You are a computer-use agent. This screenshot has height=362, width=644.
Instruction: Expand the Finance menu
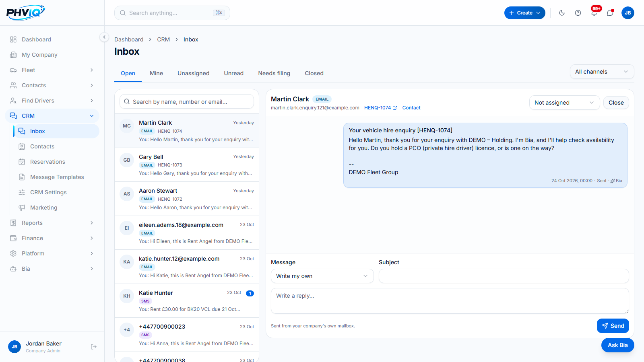52,238
